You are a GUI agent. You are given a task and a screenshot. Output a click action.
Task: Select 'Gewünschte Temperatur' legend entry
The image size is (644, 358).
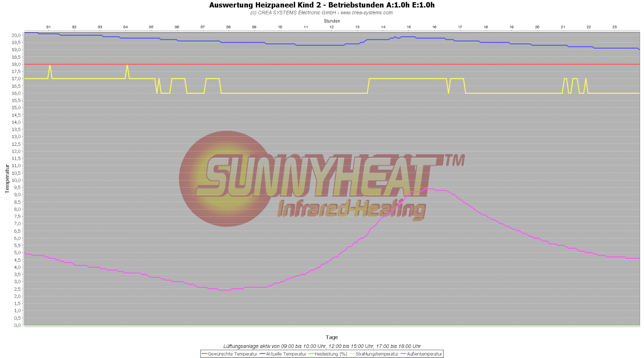[232, 354]
